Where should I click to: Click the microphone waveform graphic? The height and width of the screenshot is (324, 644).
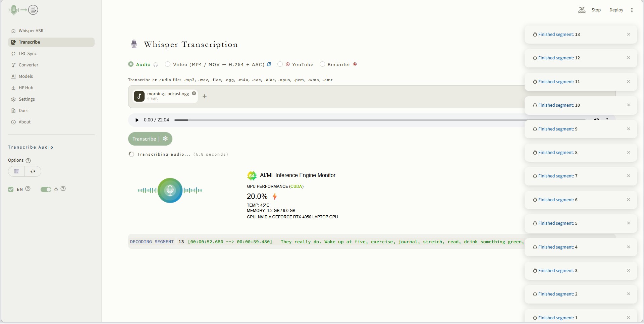pos(170,191)
